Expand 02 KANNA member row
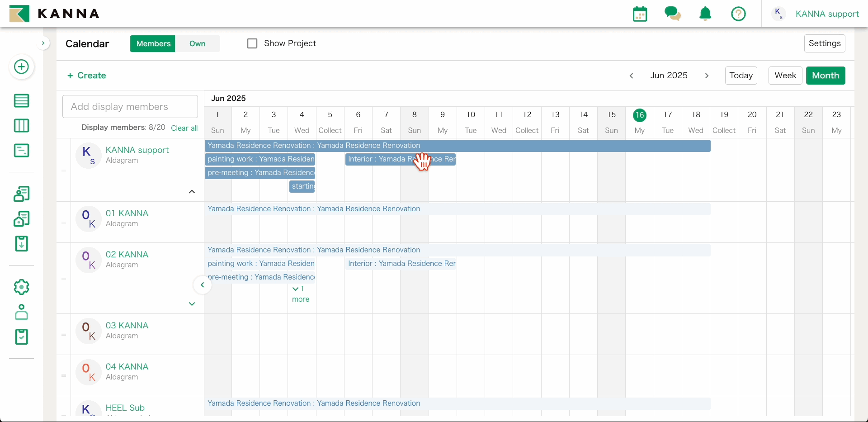868x422 pixels. pyautogui.click(x=192, y=304)
